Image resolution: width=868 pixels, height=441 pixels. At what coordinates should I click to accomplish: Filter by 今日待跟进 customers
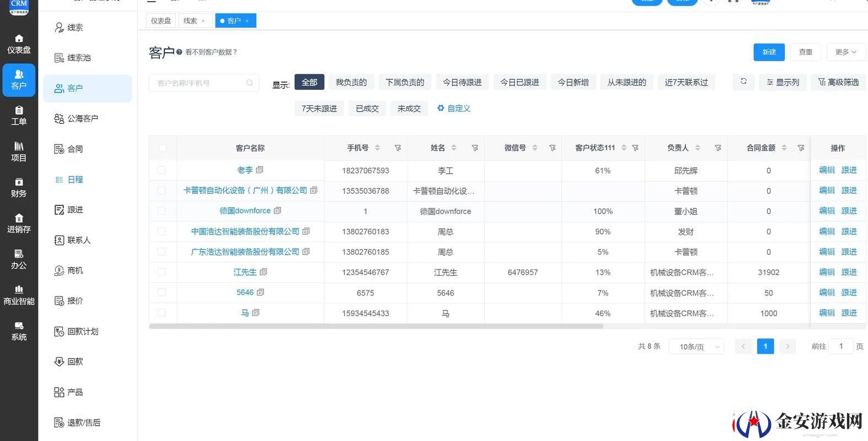tap(462, 82)
